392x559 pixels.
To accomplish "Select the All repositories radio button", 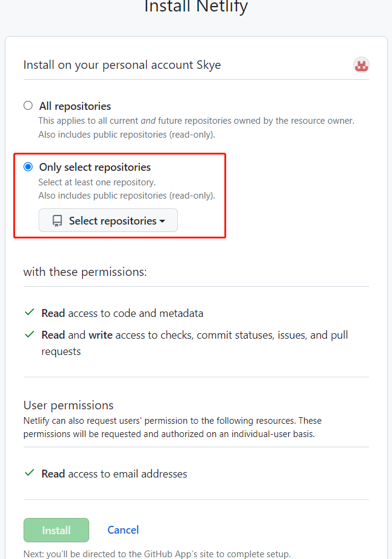I will click(x=28, y=106).
